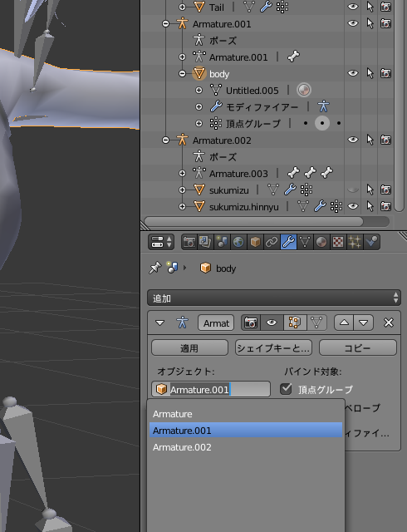Open the Material properties sphere tab
The height and width of the screenshot is (532, 407).
(321, 242)
